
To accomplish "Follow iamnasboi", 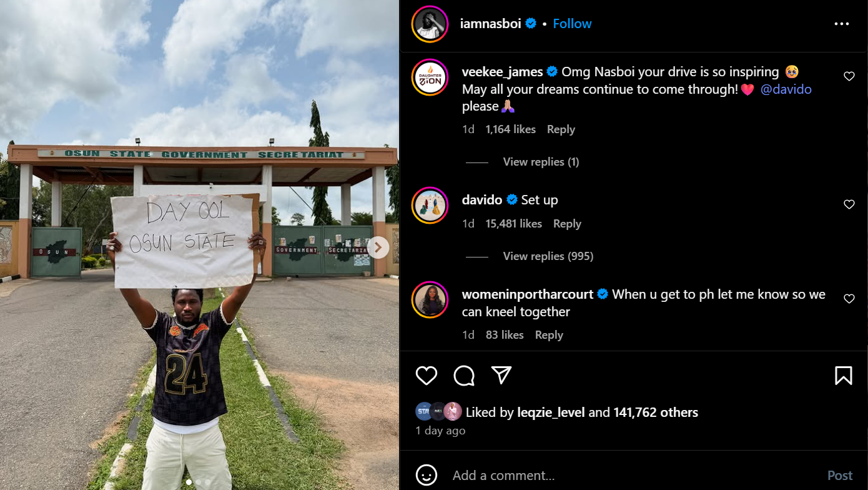I will pos(572,24).
